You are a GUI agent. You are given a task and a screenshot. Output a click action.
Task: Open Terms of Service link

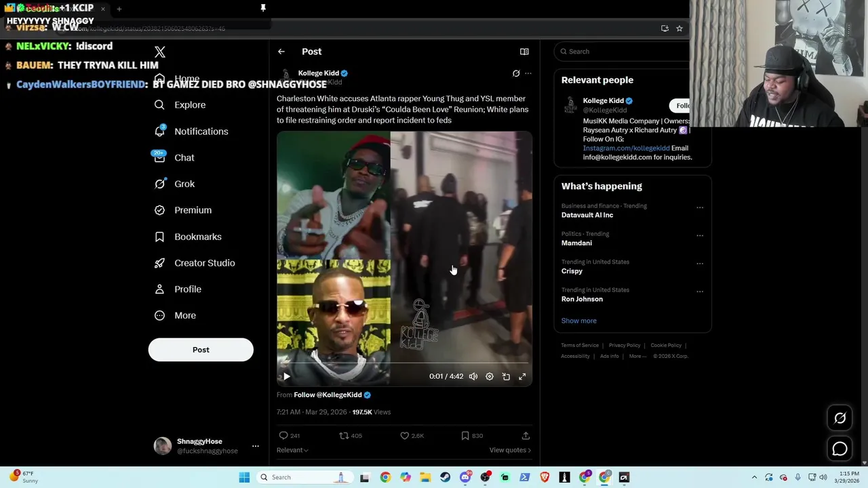580,346
